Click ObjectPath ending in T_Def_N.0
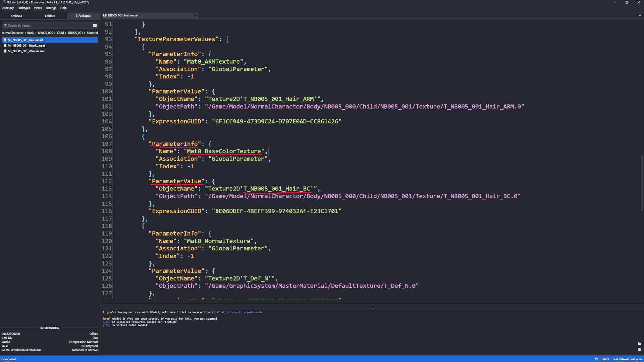Screen dimensions: 644x362 click(x=312, y=286)
